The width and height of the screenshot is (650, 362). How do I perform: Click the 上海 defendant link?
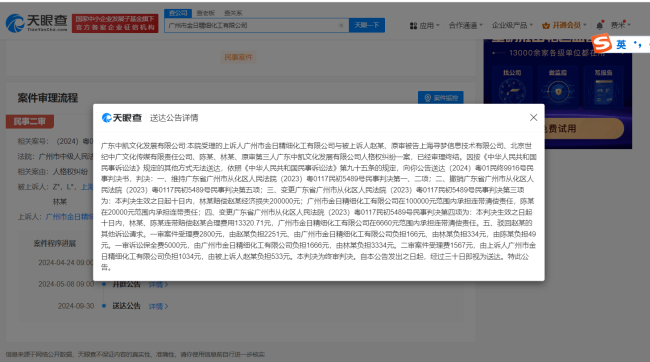click(87, 187)
